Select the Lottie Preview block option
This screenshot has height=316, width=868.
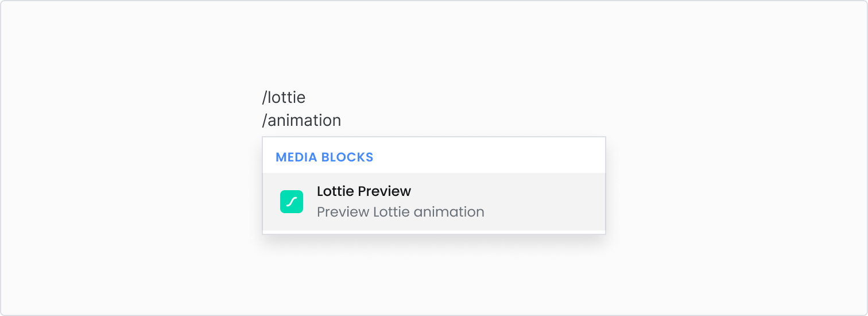pyautogui.click(x=434, y=202)
